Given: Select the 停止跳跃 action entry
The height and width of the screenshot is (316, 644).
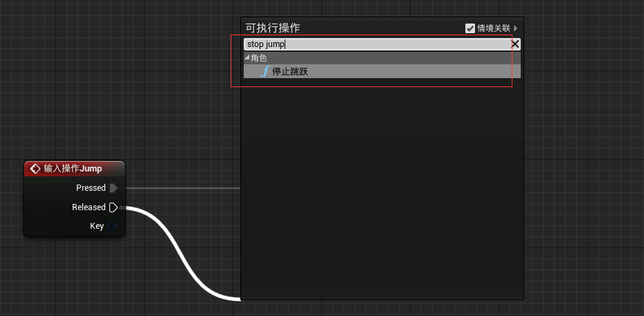Looking at the screenshot, I should coord(382,72).
